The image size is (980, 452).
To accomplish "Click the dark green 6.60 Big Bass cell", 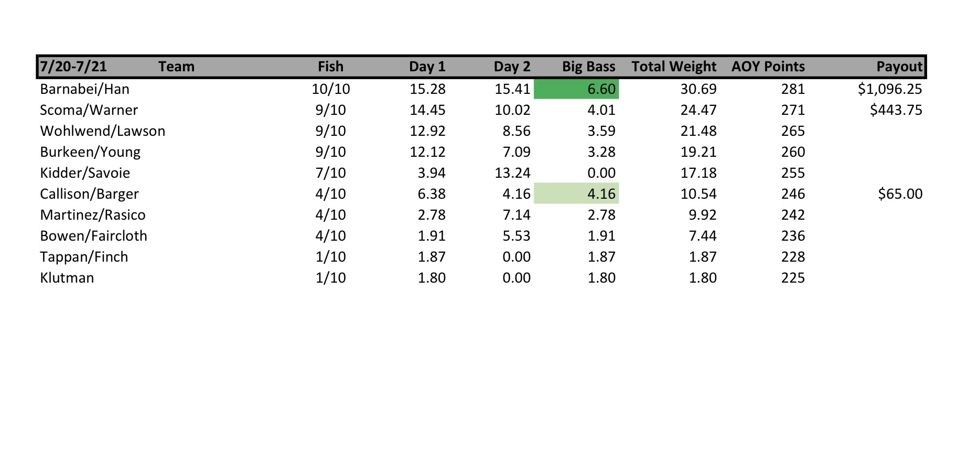I will 576,89.
